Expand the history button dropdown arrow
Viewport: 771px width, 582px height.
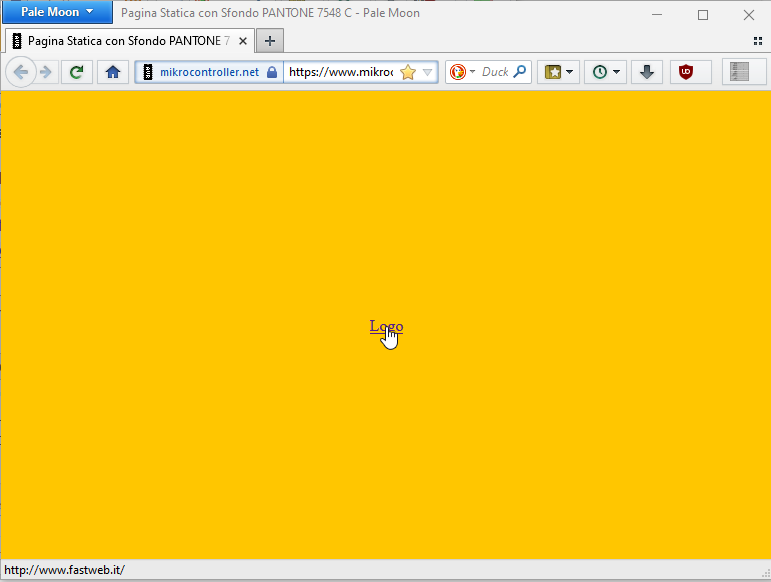(x=617, y=72)
